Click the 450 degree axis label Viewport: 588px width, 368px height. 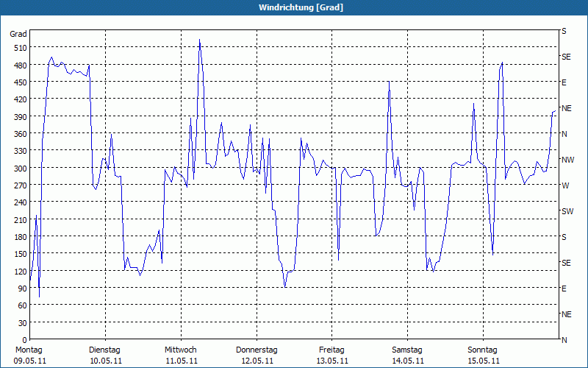(21, 82)
